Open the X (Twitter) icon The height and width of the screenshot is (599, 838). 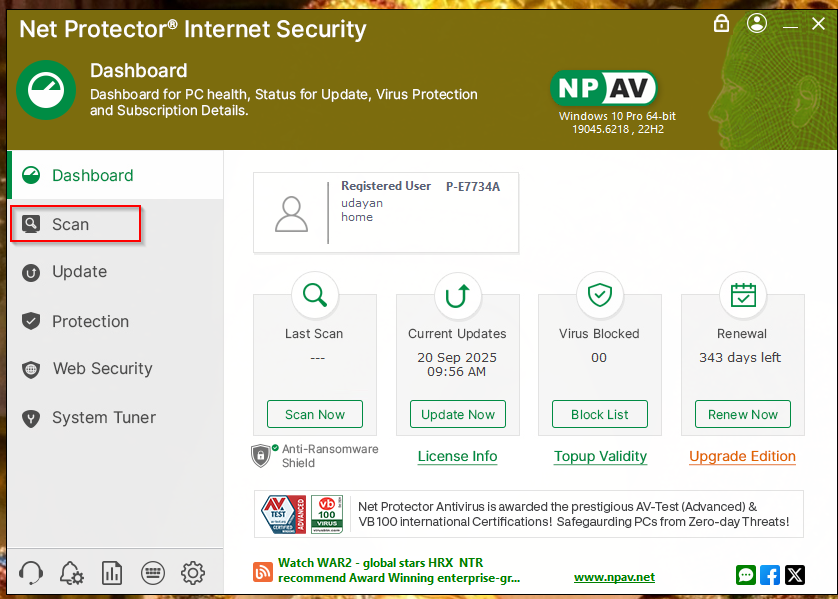795,575
